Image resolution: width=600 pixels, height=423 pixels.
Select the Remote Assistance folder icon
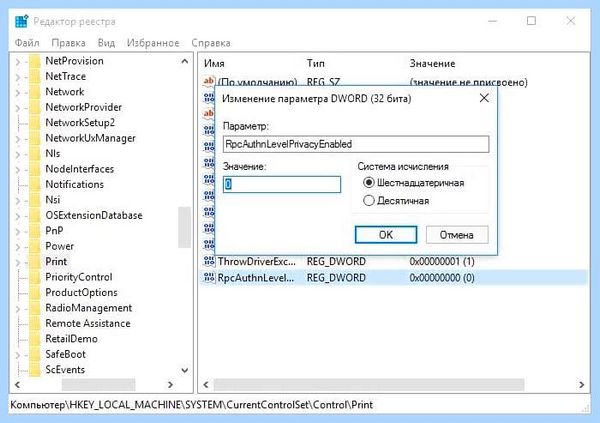tap(35, 323)
